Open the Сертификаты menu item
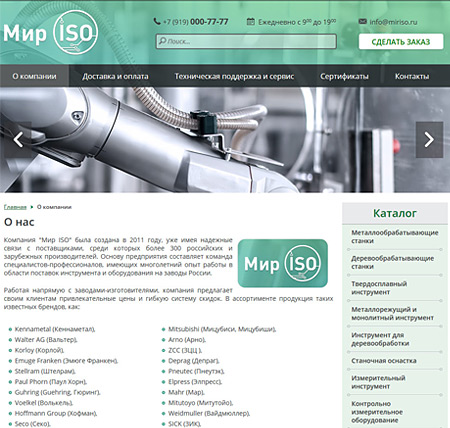This screenshot has width=450, height=428. click(344, 76)
